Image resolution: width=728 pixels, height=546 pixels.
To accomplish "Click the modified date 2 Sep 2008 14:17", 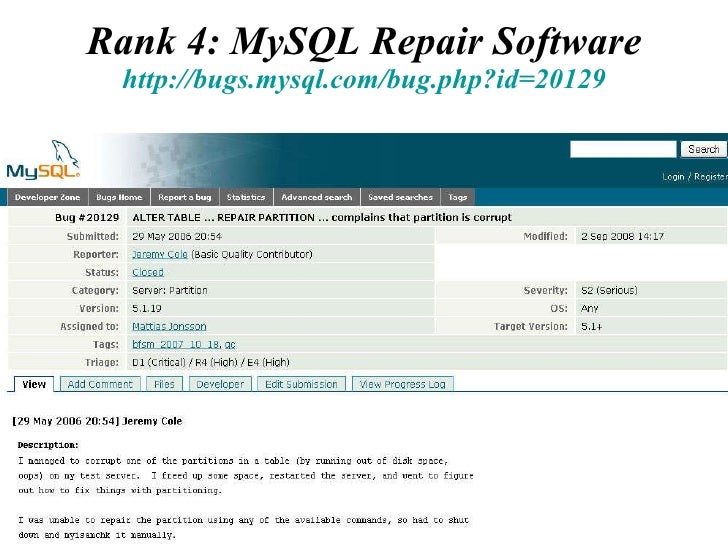I will point(622,236).
